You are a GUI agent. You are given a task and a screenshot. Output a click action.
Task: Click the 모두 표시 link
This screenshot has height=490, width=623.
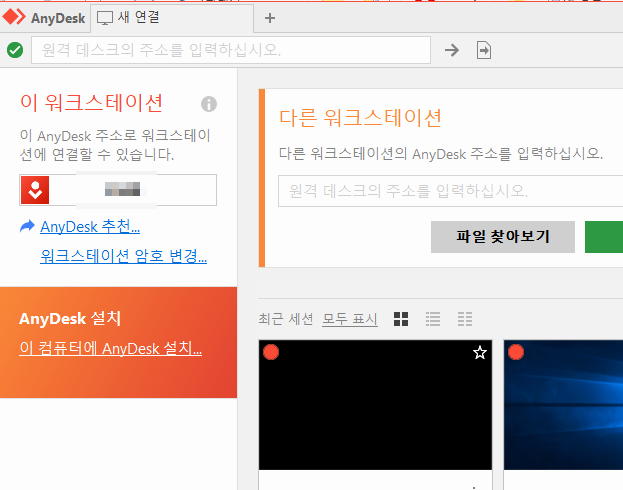350,319
